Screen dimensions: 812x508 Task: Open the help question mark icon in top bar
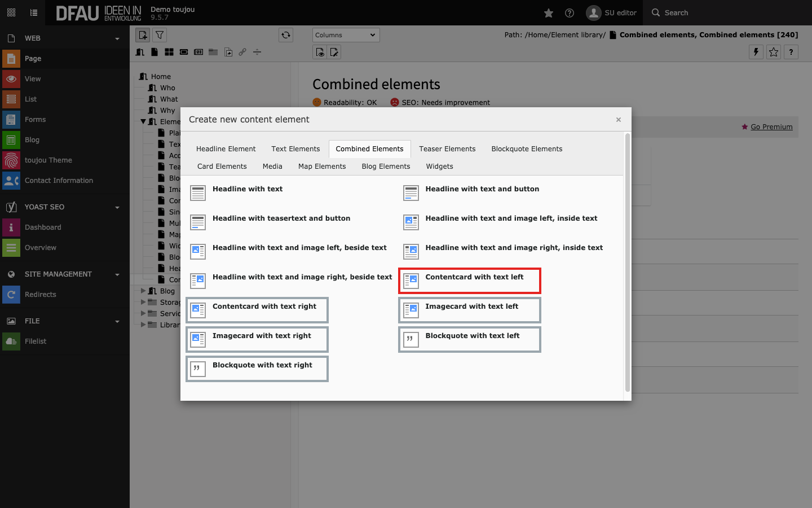pos(570,13)
